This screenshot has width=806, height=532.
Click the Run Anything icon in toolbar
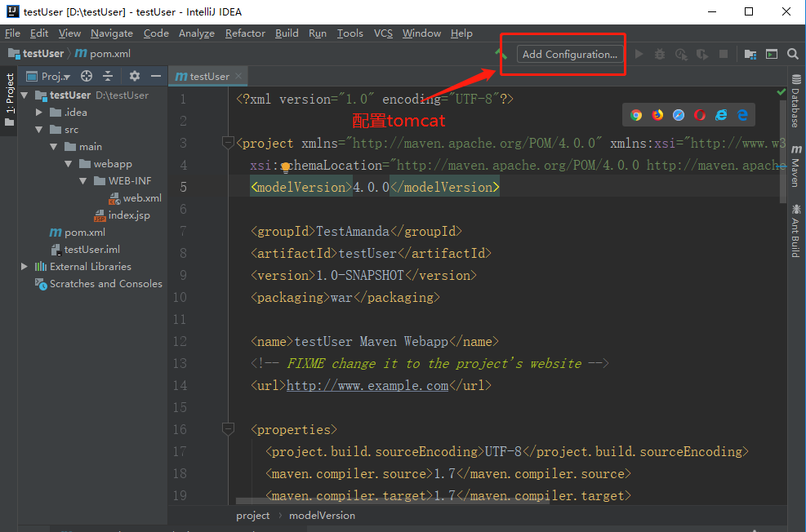click(x=772, y=54)
